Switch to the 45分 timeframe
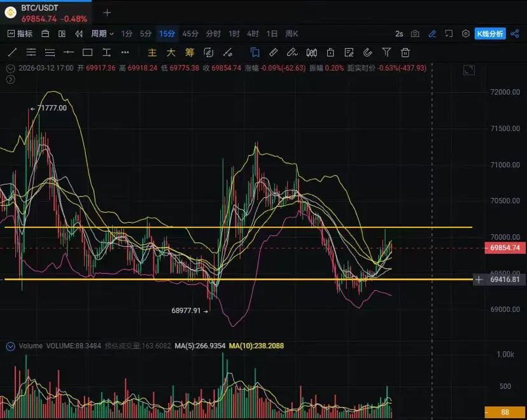This screenshot has width=527, height=420. click(x=190, y=34)
